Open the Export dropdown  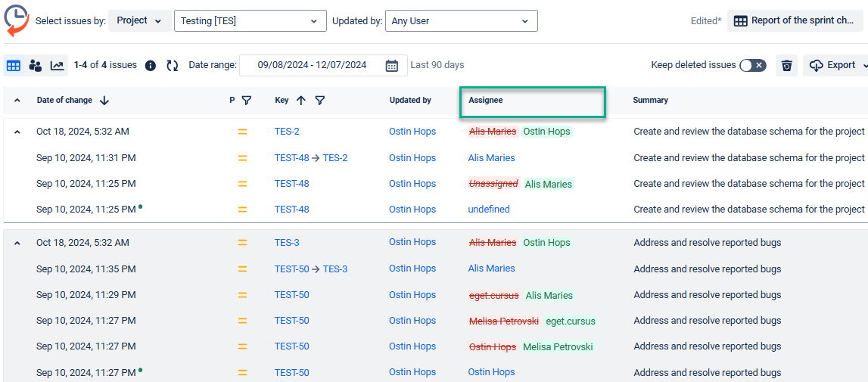pos(835,65)
